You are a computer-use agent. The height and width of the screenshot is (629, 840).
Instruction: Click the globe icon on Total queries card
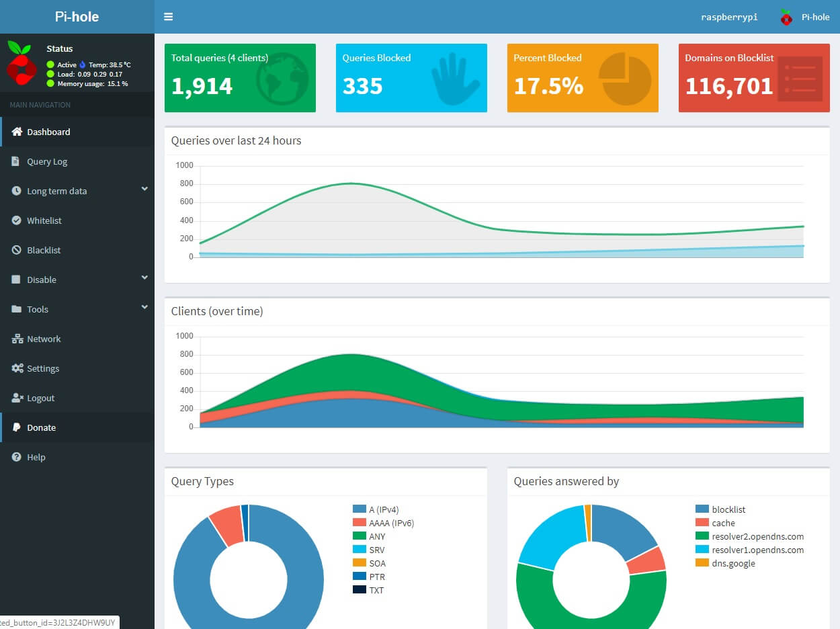(x=283, y=79)
